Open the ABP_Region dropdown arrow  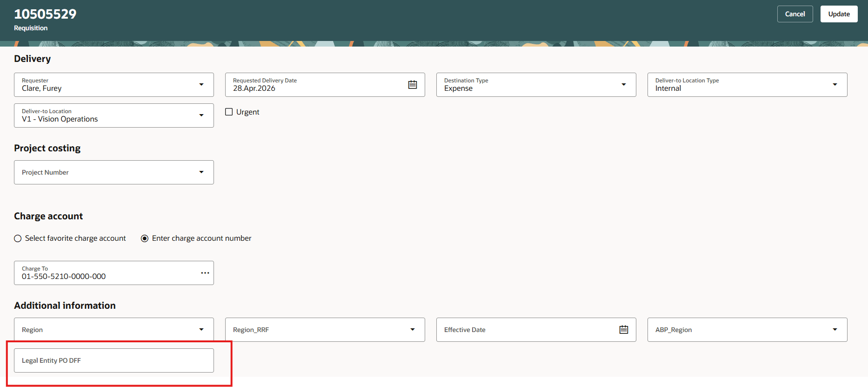coord(835,330)
